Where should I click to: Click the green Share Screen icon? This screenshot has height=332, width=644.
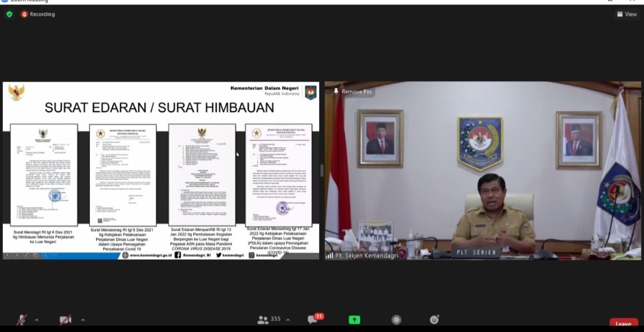[354, 320]
